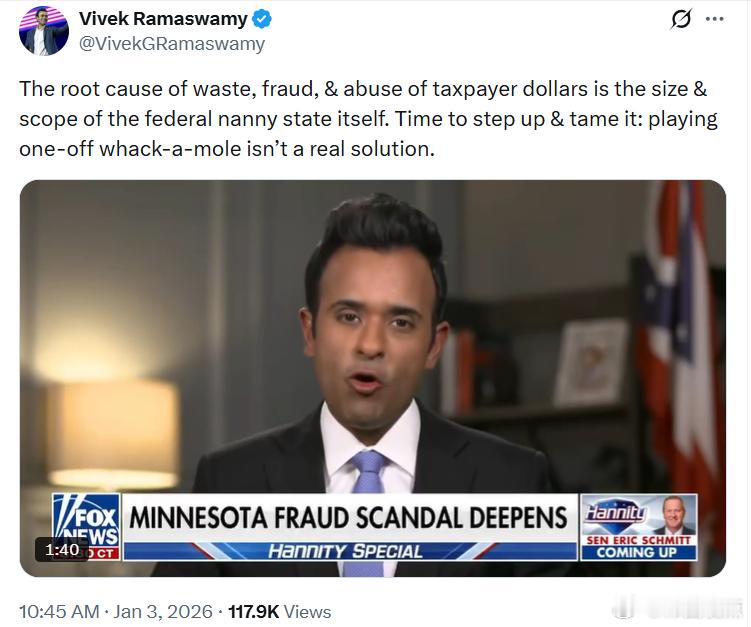Click the Minnesota Fraud Scandal Deepens headline
This screenshot has height=627, width=751.
(348, 518)
